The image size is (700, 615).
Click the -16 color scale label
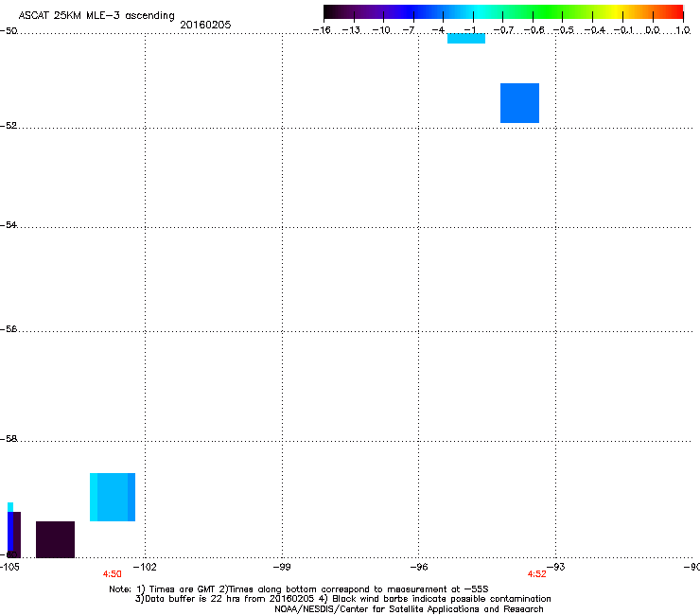tap(322, 30)
